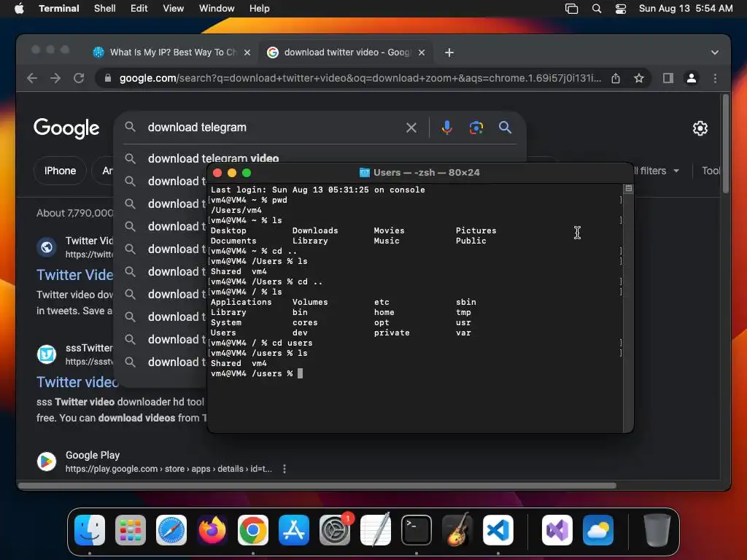This screenshot has width=747, height=560.
Task: Click the Google logo
Action: 66,128
